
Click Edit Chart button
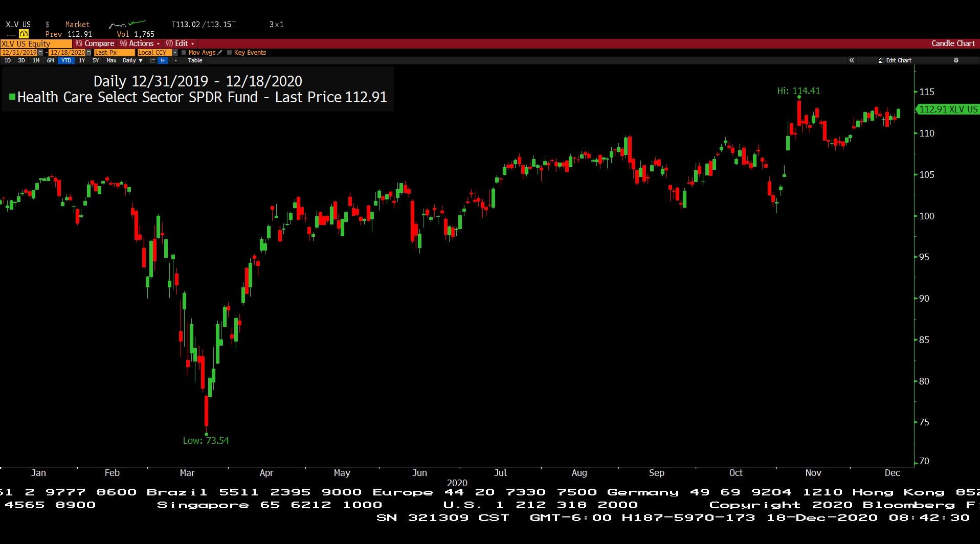895,60
